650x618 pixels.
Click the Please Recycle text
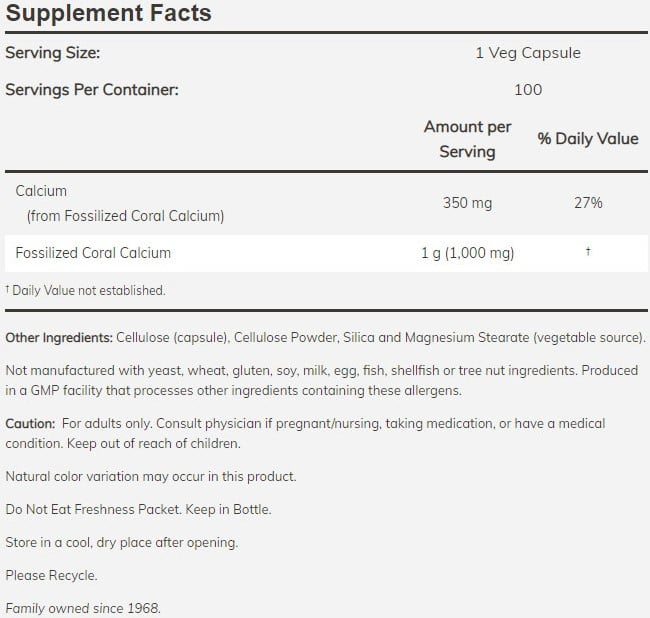click(x=51, y=575)
